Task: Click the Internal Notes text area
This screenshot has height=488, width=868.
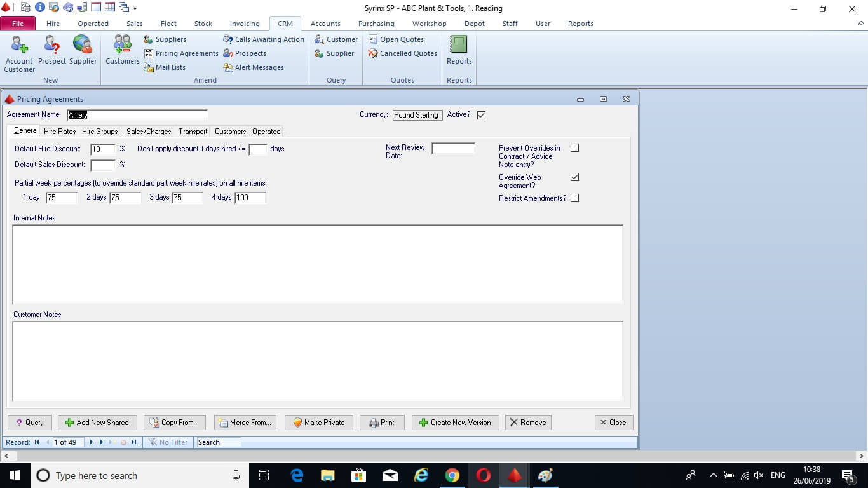Action: click(318, 264)
